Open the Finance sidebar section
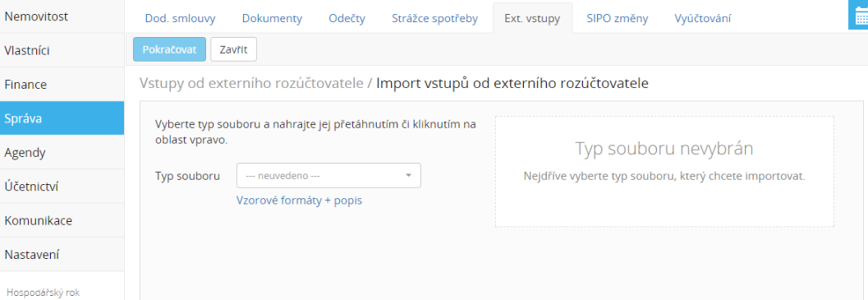Viewport: 868px width, 300px height. tap(62, 85)
